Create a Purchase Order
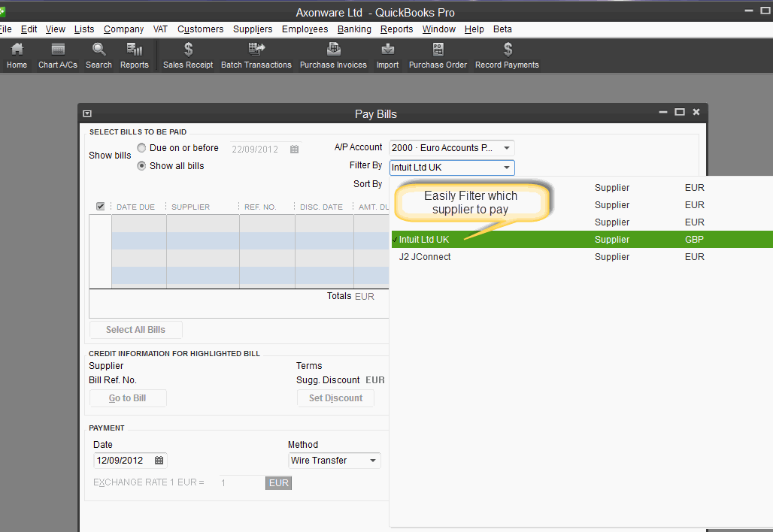This screenshot has height=532, width=773. tap(438, 56)
